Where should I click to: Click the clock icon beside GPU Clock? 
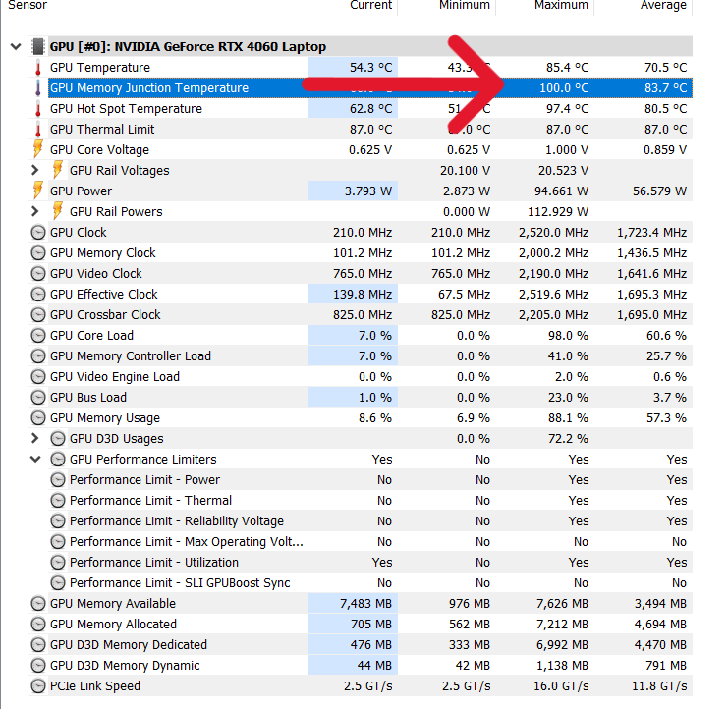[38, 232]
